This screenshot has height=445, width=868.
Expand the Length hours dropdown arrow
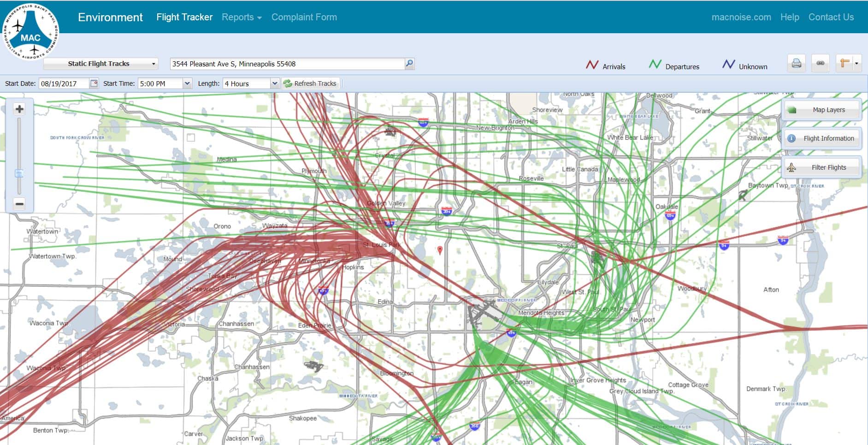[x=275, y=83]
